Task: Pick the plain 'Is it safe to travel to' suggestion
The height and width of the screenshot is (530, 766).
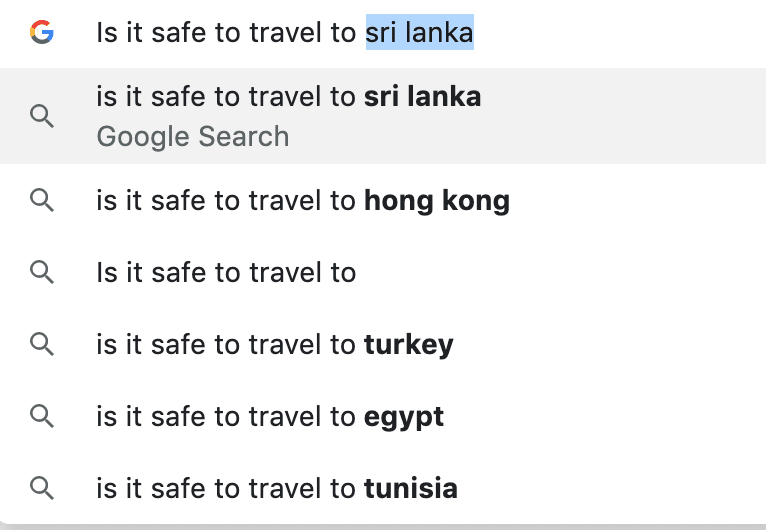Action: (383, 273)
